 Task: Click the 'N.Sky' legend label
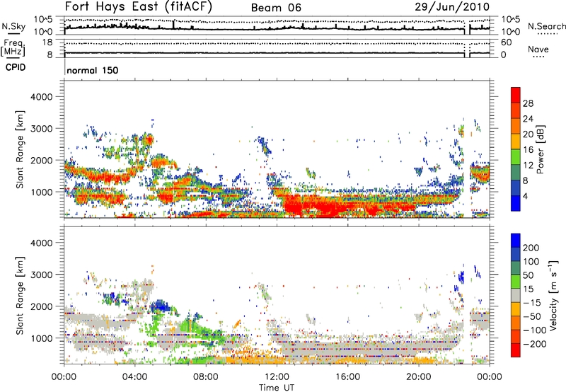click(13, 26)
